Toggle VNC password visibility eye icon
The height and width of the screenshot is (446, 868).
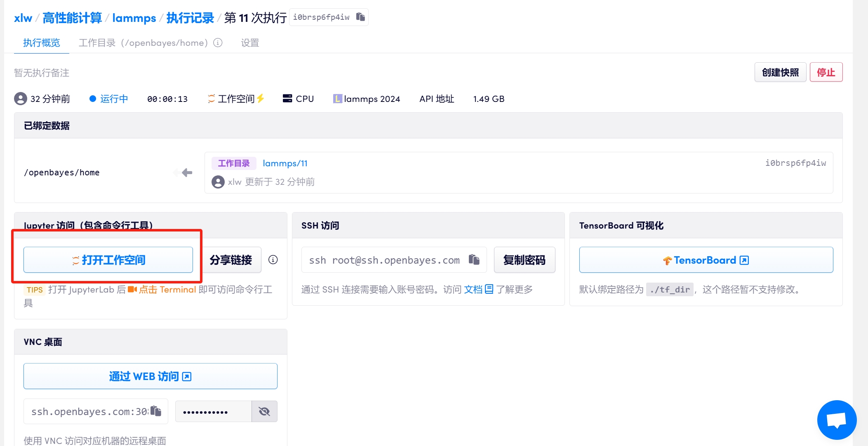(264, 411)
